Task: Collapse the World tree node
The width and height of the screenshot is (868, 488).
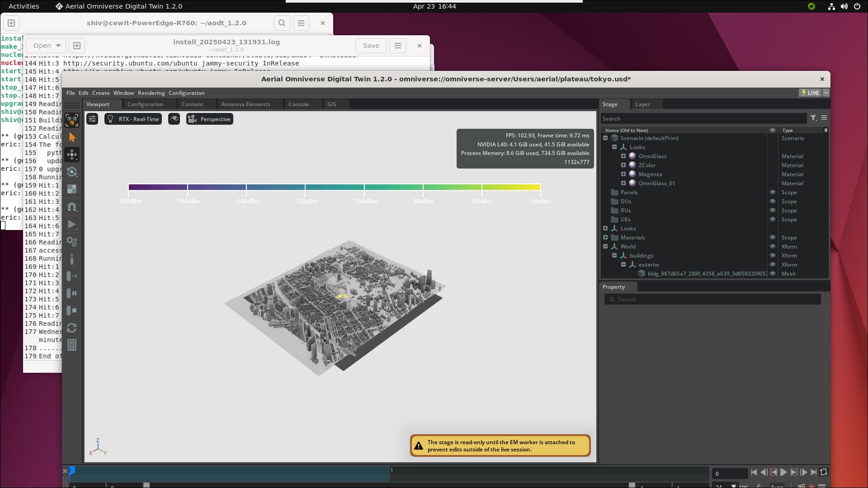Action: [x=605, y=247]
